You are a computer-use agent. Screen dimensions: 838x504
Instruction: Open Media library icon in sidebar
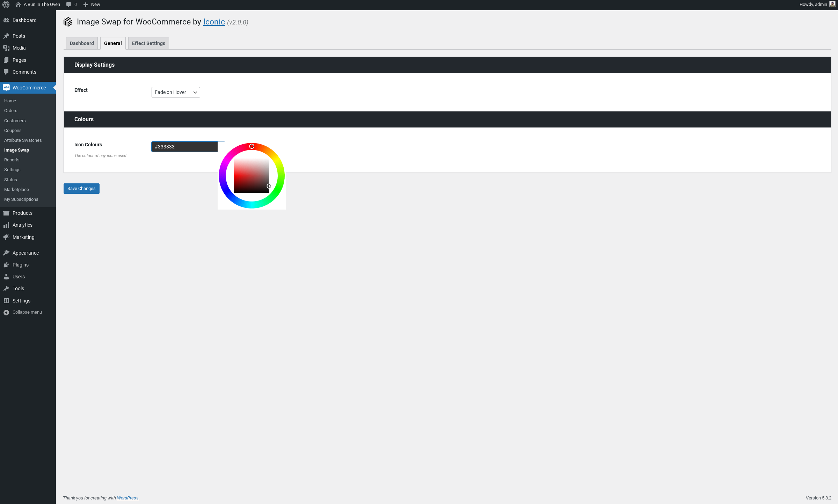(6, 48)
